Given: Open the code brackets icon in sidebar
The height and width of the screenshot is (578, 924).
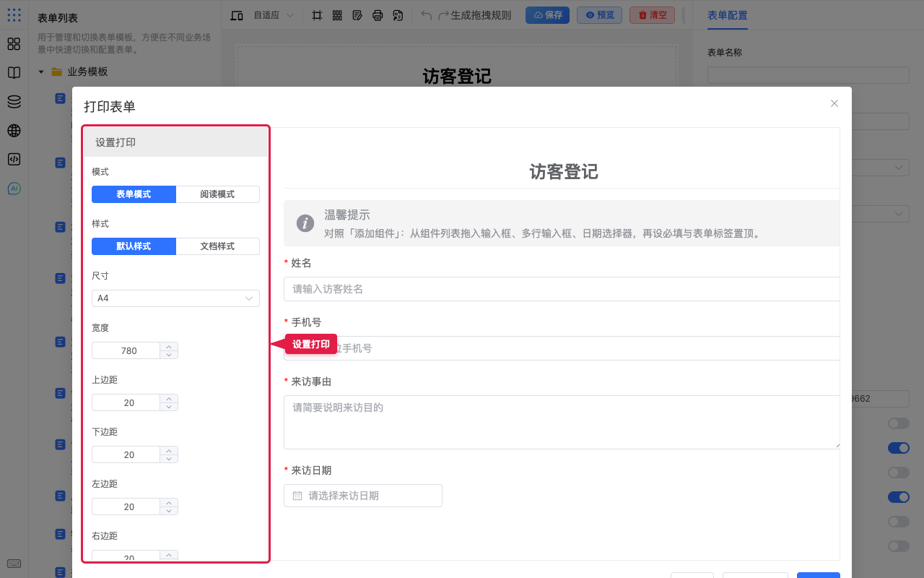Looking at the screenshot, I should 14,160.
